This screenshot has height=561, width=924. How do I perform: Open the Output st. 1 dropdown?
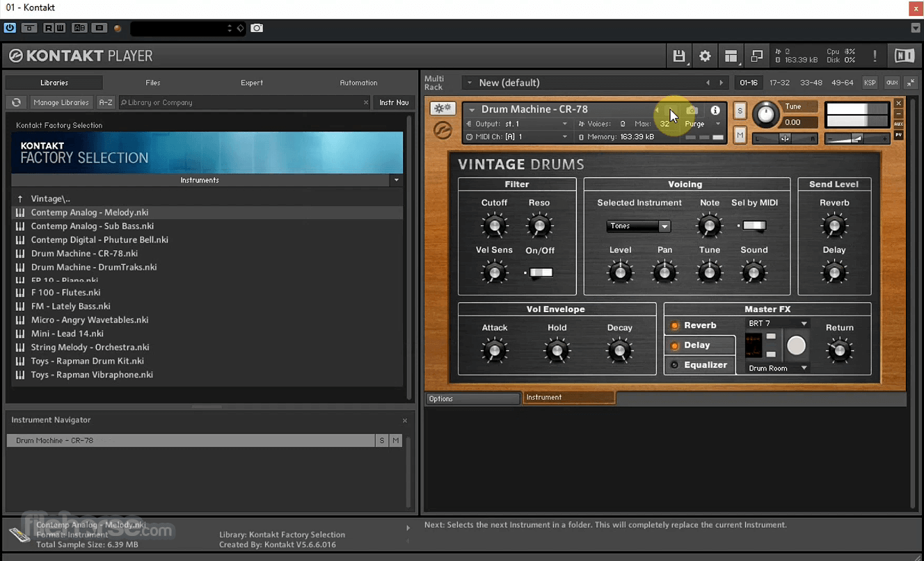pos(517,124)
